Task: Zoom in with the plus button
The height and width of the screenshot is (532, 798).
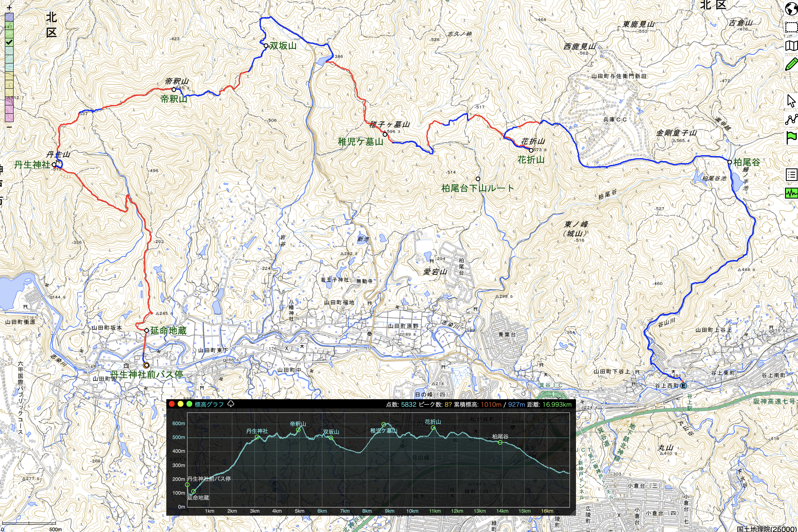Action: [9, 8]
